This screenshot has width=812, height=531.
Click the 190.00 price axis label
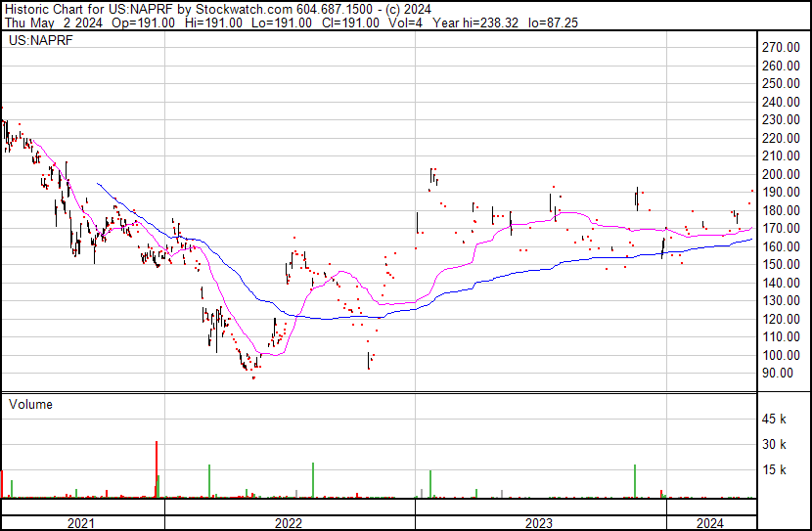[781, 192]
